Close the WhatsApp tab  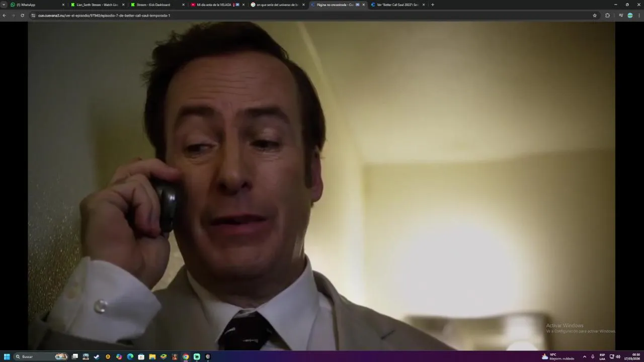tap(63, 5)
